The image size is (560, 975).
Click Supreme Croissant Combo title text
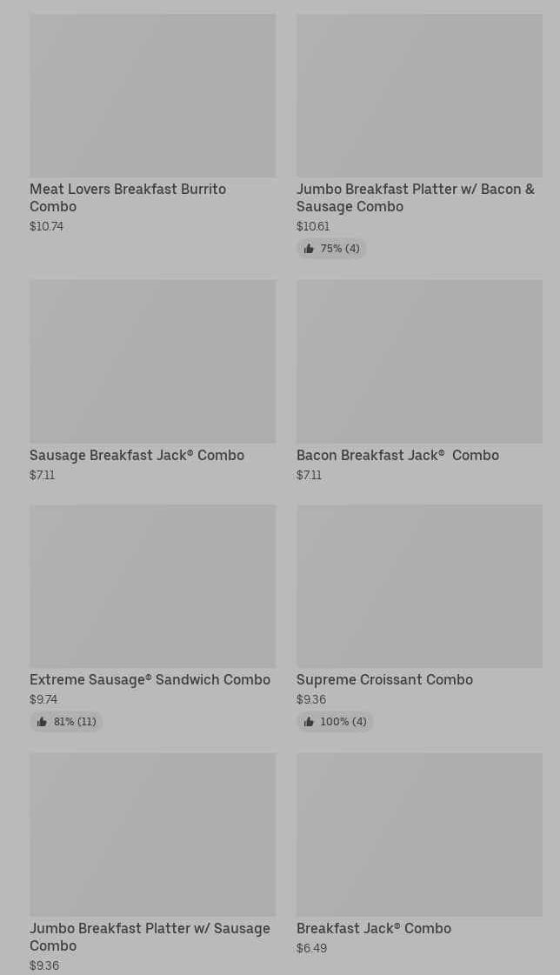tap(384, 679)
